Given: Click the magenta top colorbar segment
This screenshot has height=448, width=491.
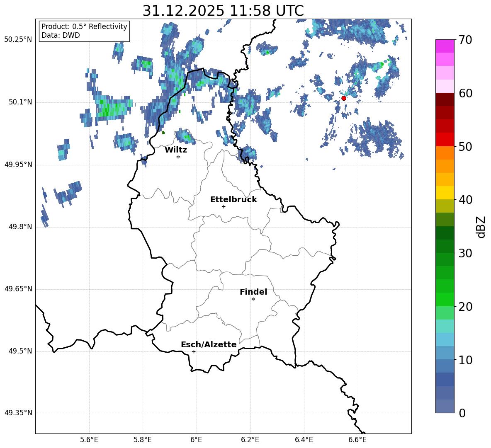Looking at the screenshot, I should click(x=445, y=46).
